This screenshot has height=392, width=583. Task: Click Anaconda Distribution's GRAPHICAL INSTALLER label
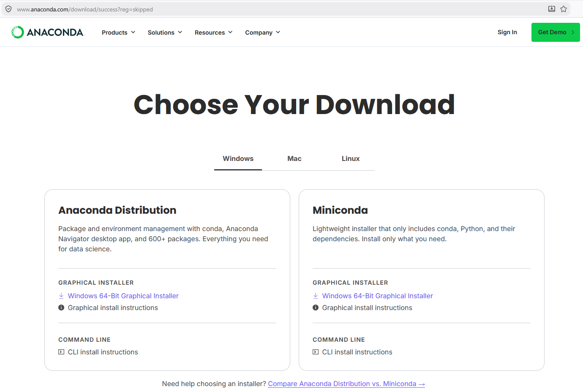coord(96,283)
